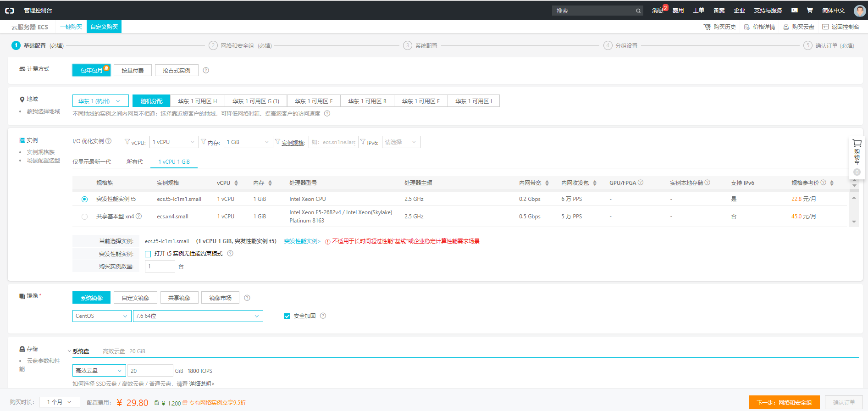868x411 pixels.
Task: Open the vCPU filter dropdown
Action: [174, 142]
